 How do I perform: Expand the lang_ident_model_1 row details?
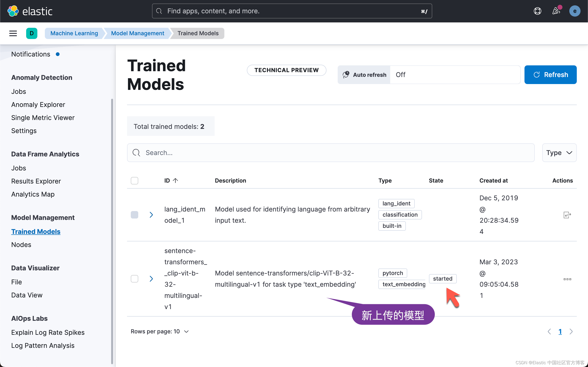[x=151, y=215]
